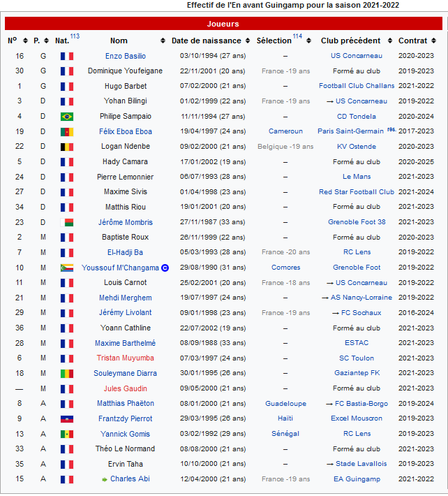
Task: Click the Haiti flag beside Frantzdy Pierrot
Action: (x=67, y=418)
